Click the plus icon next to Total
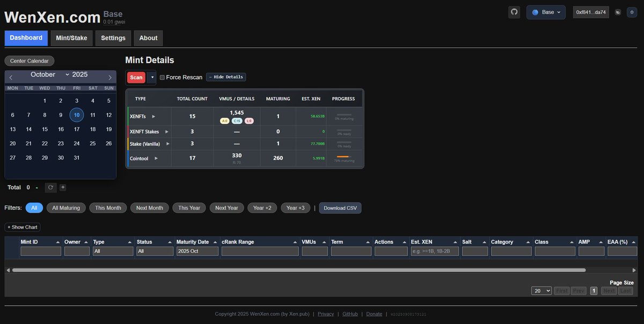644x324 pixels. pyautogui.click(x=63, y=187)
